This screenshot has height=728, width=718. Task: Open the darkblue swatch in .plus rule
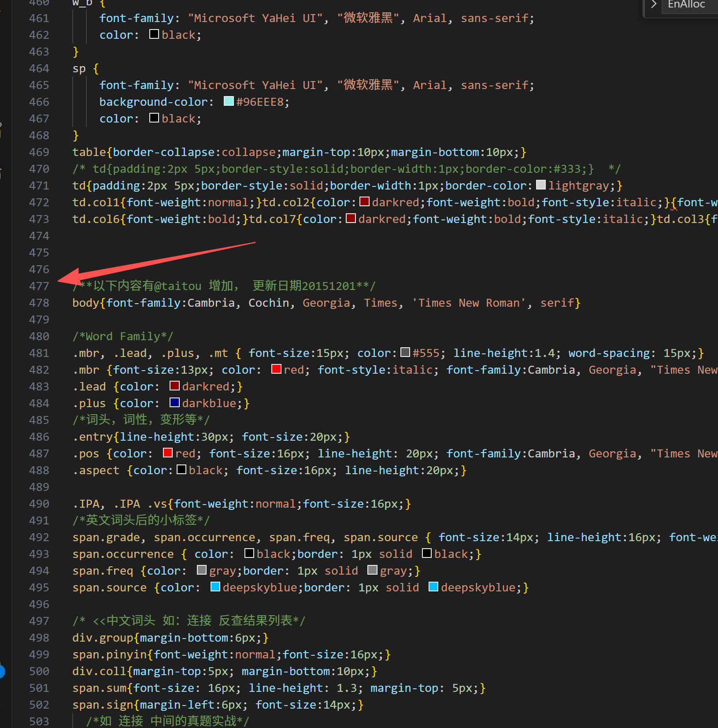point(174,403)
